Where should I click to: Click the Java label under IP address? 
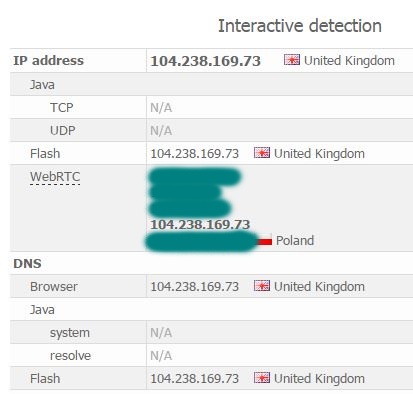[x=42, y=84]
